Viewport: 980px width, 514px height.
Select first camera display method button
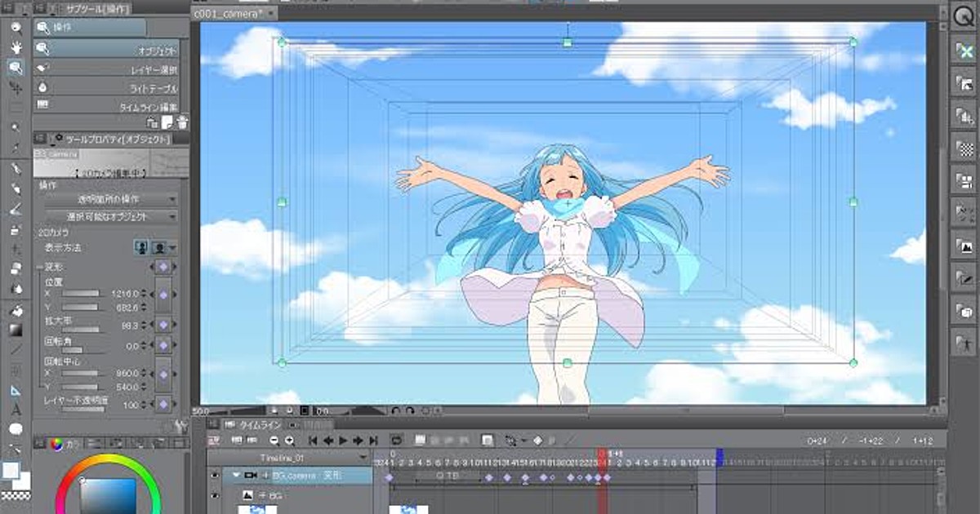[x=142, y=247]
